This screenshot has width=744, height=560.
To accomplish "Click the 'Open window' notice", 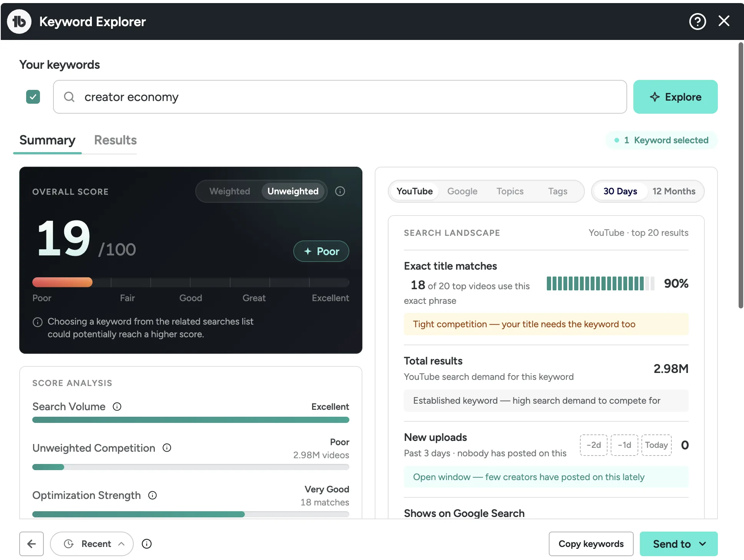I will [546, 477].
